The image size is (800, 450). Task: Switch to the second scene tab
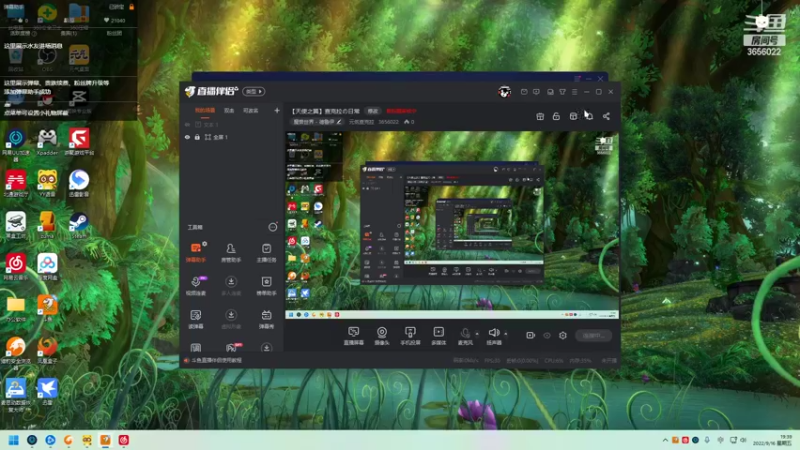click(229, 111)
